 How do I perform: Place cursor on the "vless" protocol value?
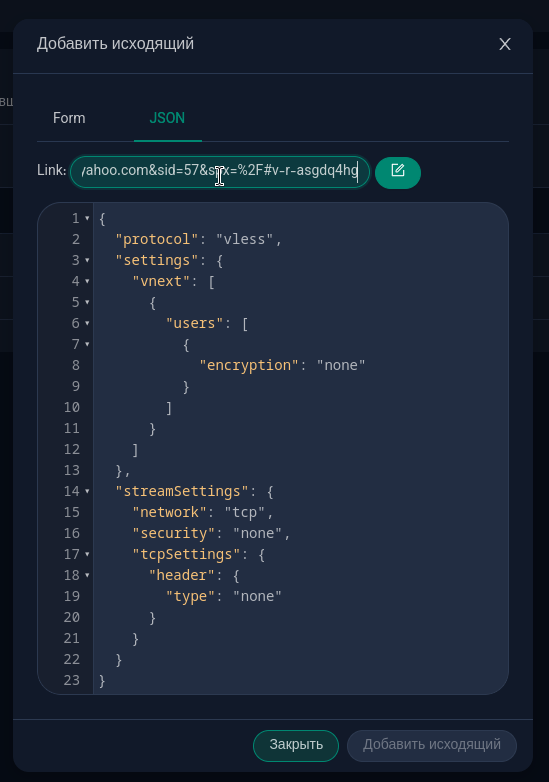point(245,239)
